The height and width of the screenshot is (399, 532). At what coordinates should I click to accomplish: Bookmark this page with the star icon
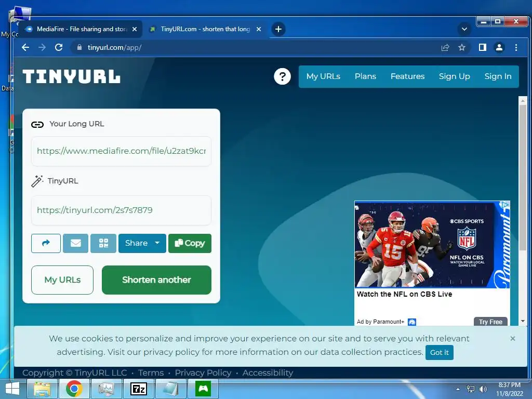click(x=462, y=47)
